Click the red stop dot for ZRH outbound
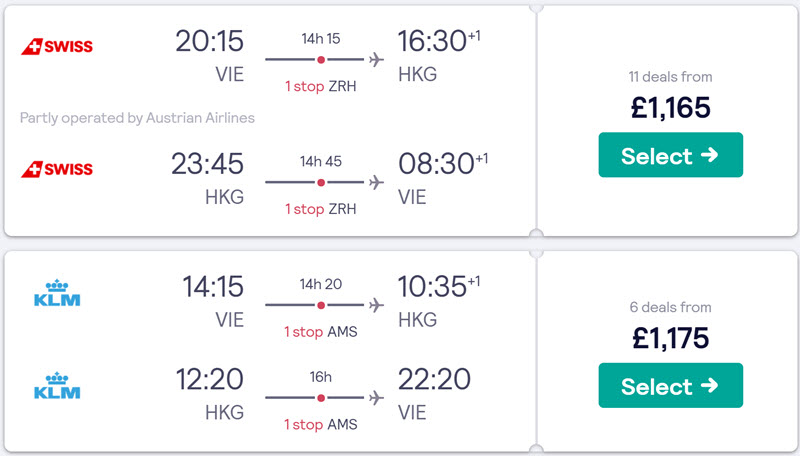 pos(321,60)
